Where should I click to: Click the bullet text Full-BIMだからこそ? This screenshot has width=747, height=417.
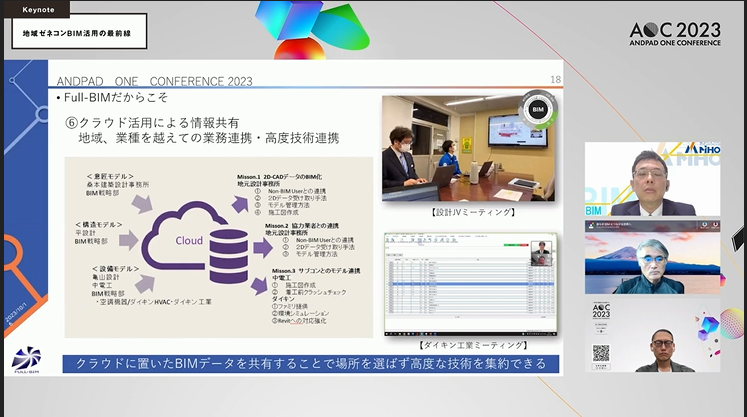pyautogui.click(x=115, y=98)
